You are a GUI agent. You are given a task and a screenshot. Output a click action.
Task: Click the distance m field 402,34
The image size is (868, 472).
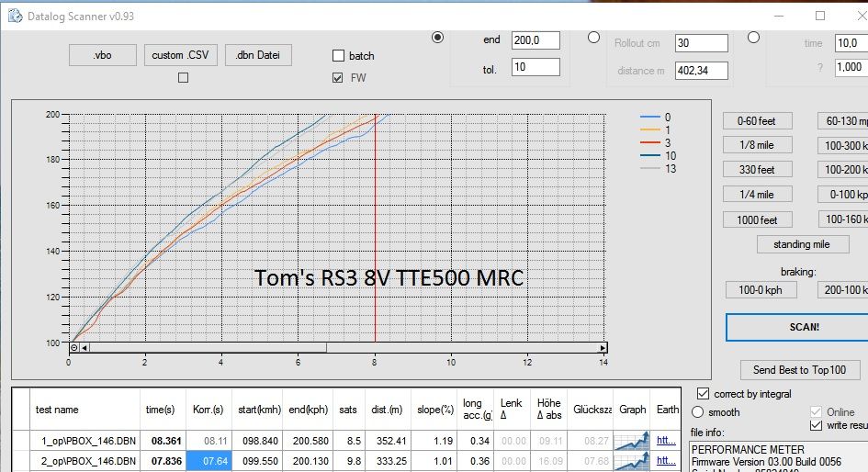702,71
